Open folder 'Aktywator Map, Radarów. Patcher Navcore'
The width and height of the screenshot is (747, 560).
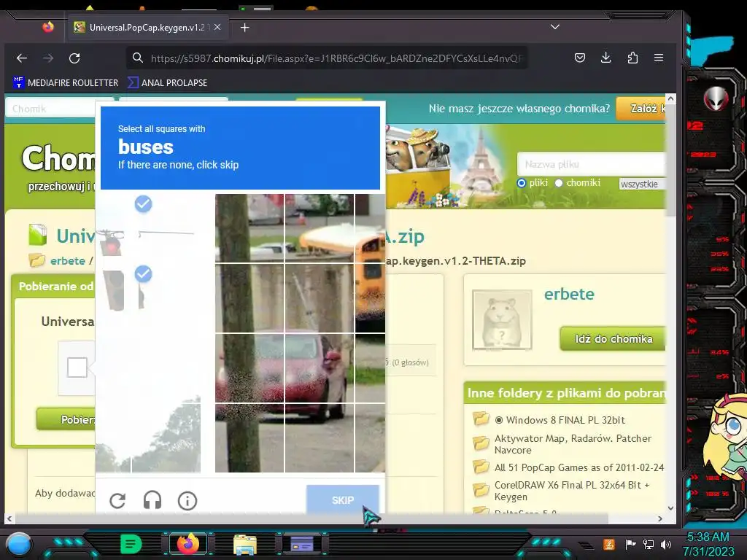[573, 444]
